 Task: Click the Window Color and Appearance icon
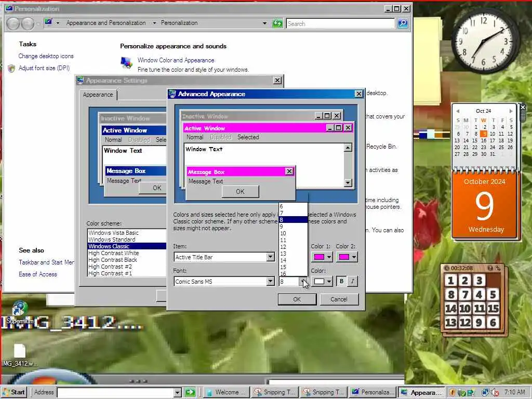[126, 62]
